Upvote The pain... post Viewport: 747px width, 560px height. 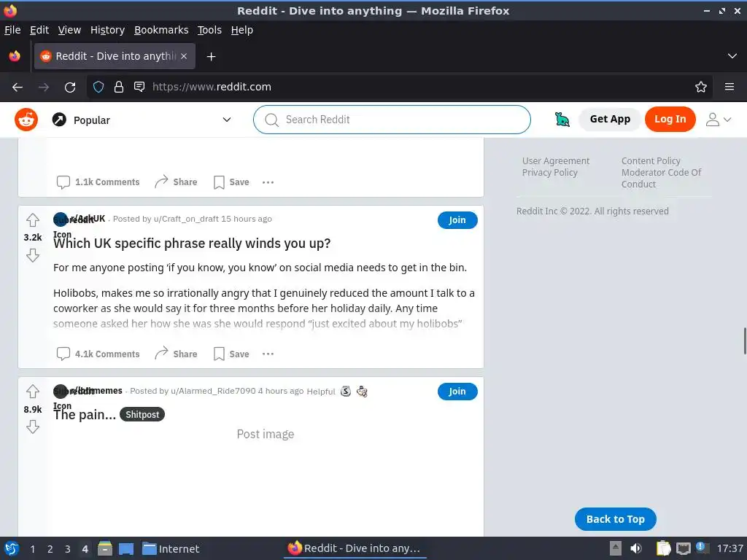(x=33, y=392)
